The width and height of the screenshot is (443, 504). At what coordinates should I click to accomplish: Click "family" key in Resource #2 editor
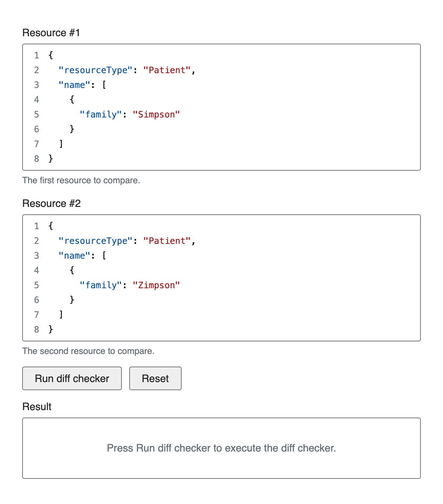click(x=101, y=285)
